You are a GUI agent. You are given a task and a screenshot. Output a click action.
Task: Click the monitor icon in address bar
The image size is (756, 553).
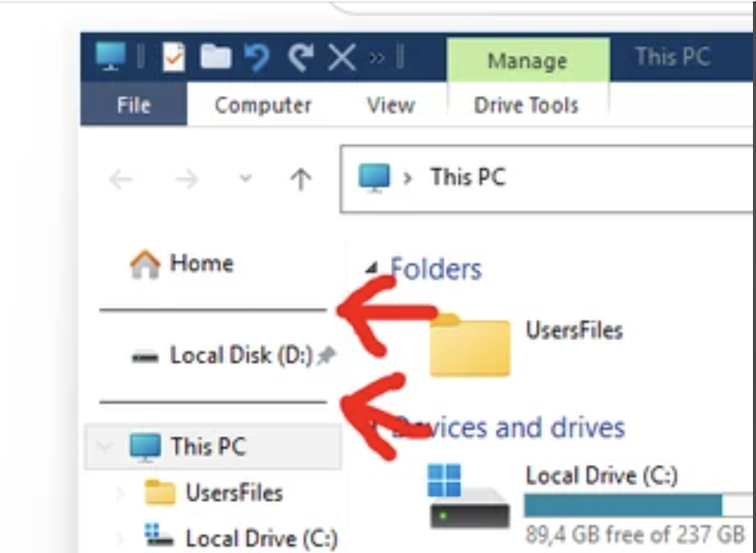coord(373,178)
